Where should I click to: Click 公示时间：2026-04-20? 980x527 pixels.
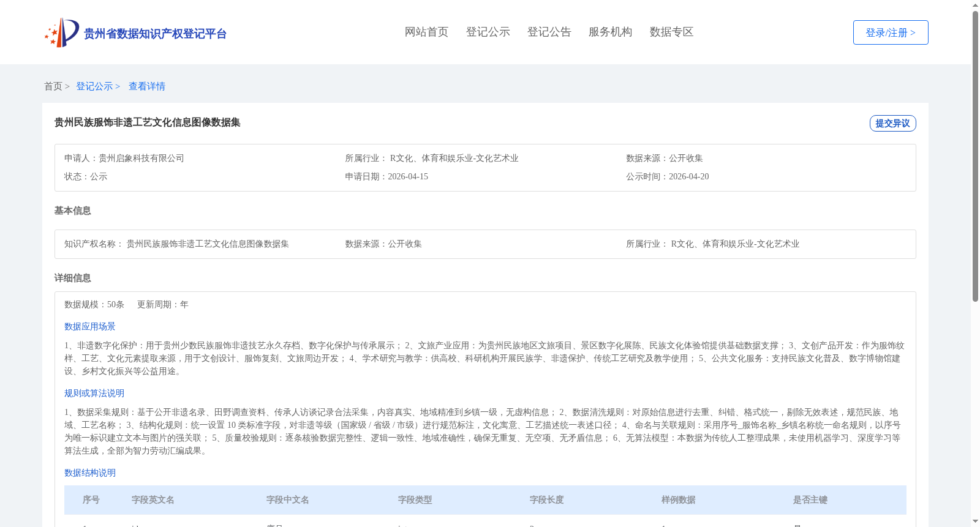668,176
